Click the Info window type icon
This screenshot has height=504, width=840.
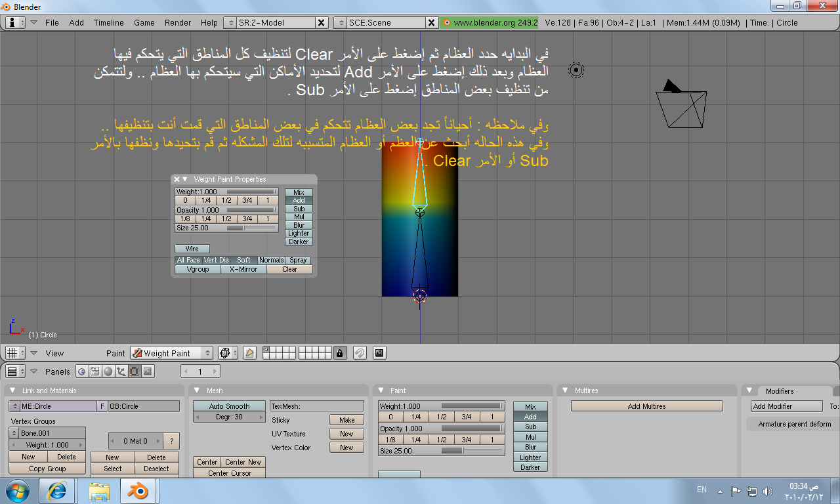(16, 22)
